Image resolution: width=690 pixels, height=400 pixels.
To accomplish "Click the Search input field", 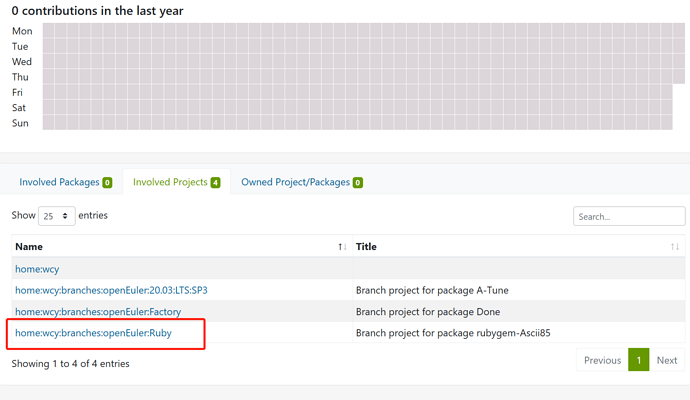I will (x=629, y=216).
